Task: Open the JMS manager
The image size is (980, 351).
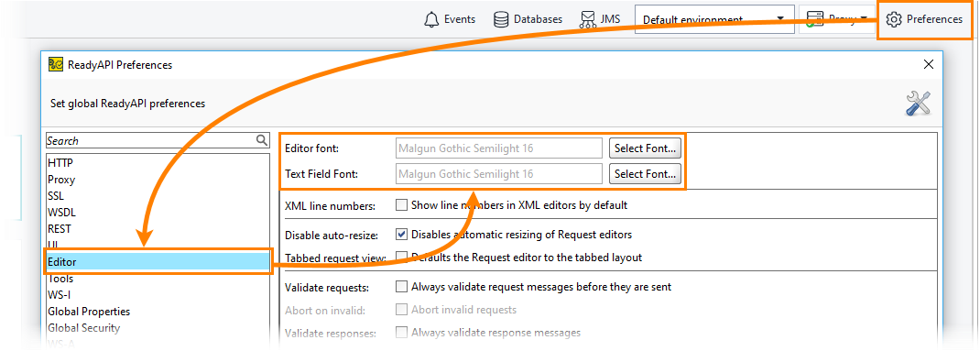Action: (599, 19)
